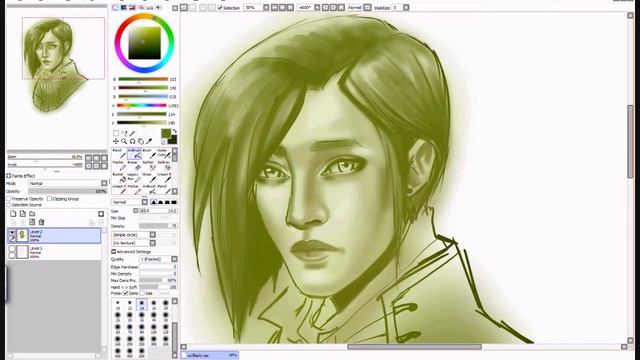
Task: Select the Pencil tool
Action: (119, 154)
